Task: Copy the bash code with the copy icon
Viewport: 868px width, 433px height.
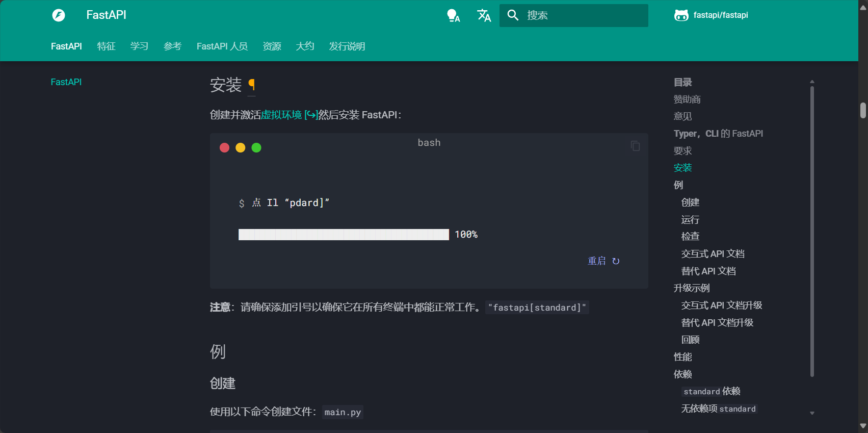Action: pyautogui.click(x=635, y=146)
